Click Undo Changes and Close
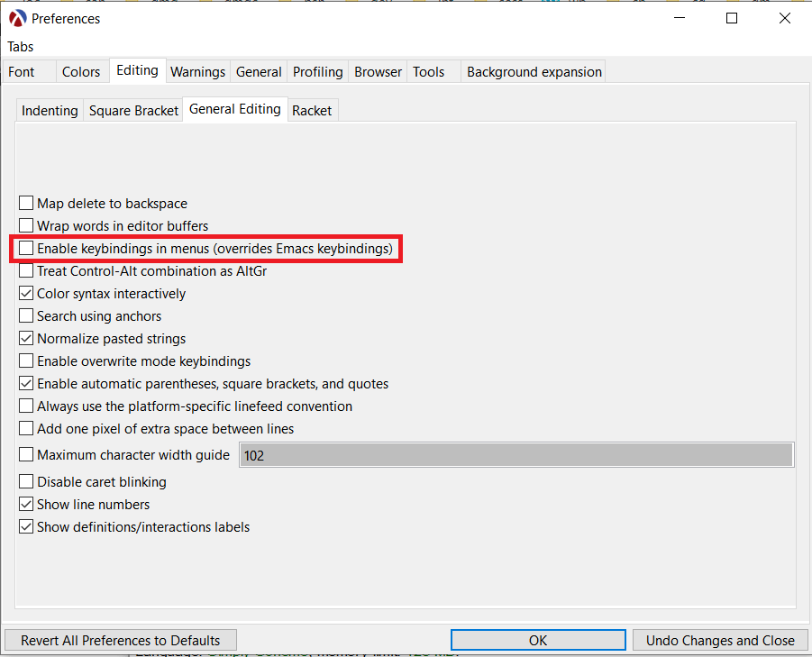This screenshot has width=812, height=657. tap(720, 641)
